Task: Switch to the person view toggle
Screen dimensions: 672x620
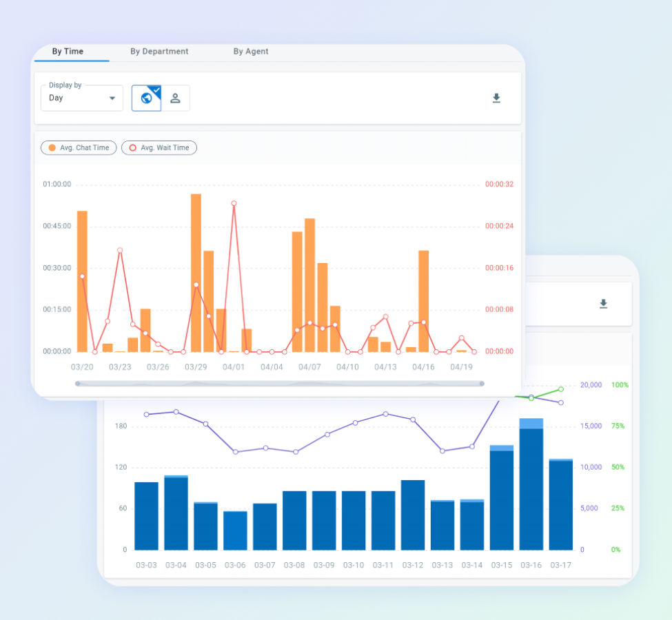Action: (175, 98)
